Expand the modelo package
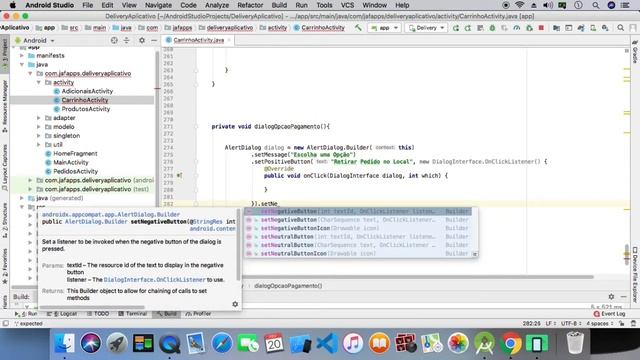 39,127
